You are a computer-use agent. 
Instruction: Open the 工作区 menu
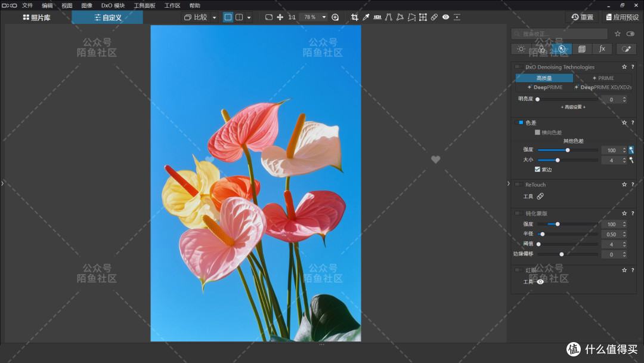172,5
